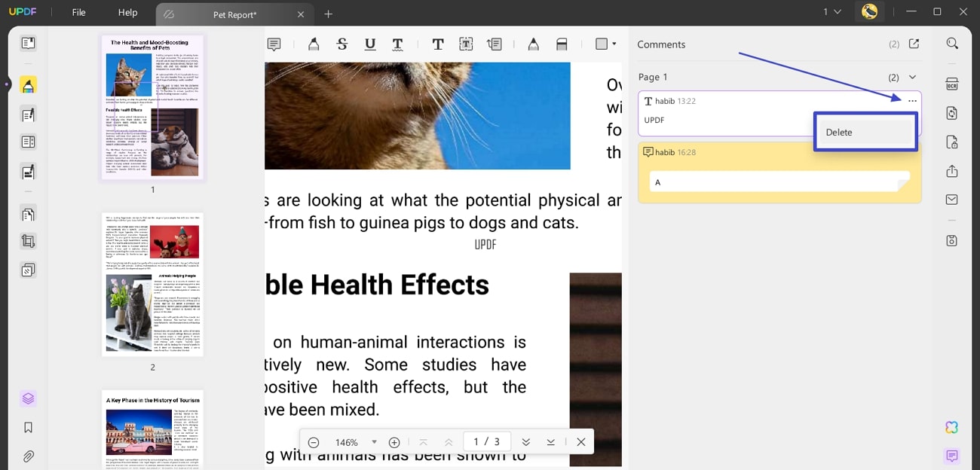Open the File menu
Image resolution: width=980 pixels, height=470 pixels.
point(78,12)
